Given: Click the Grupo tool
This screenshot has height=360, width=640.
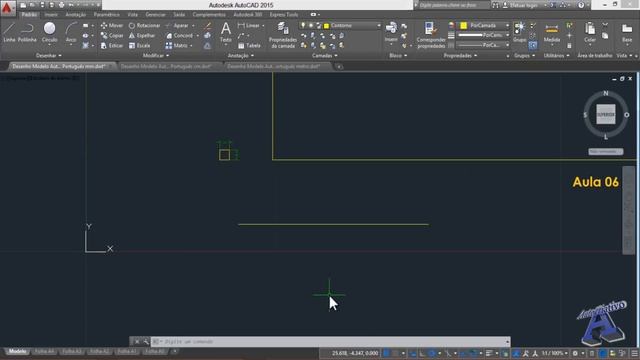Looking at the screenshot, I should coord(519,32).
